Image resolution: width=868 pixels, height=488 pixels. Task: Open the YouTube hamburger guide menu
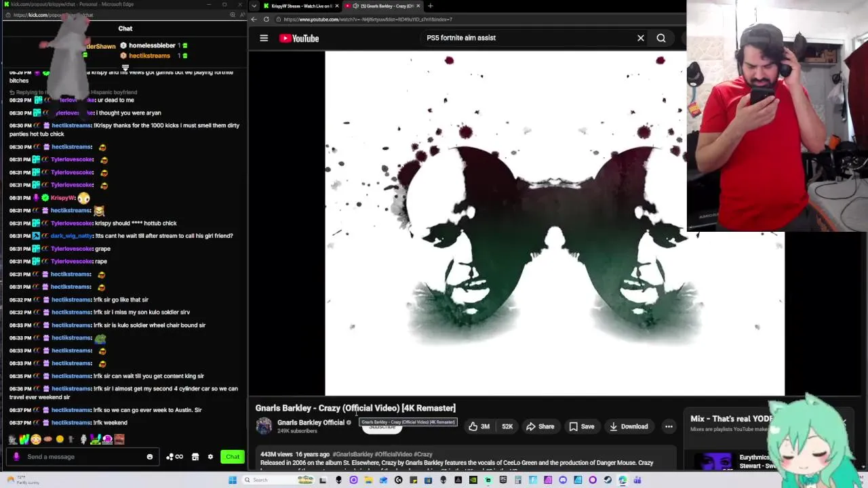point(264,38)
